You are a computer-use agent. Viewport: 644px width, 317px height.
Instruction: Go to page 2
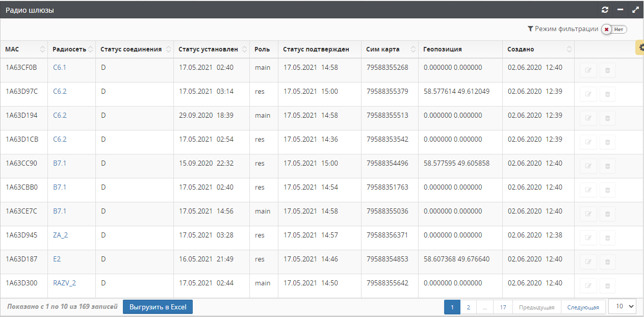coord(468,307)
